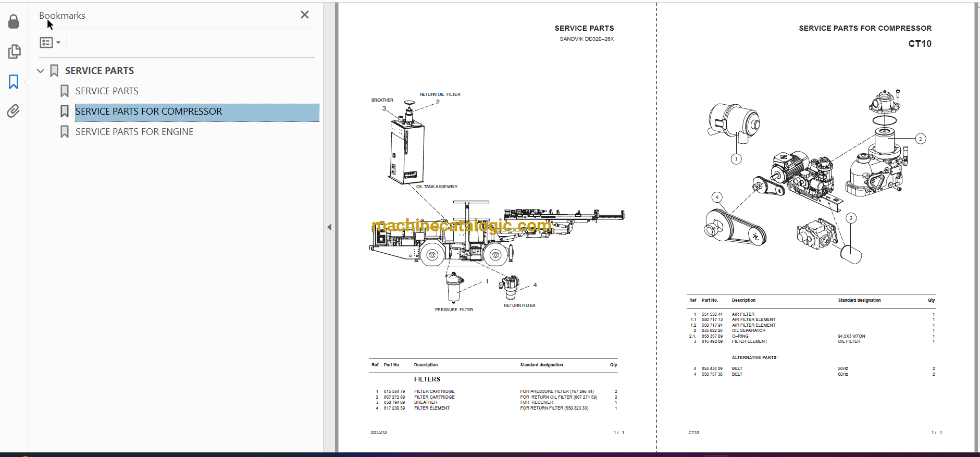Click the OIL TANK ASSEMBLY label

click(437, 187)
